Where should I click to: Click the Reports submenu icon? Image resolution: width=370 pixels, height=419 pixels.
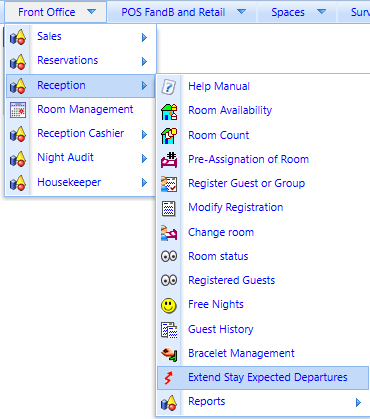(169, 402)
